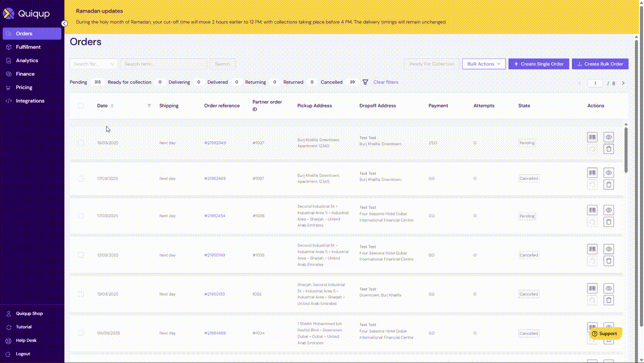This screenshot has width=644, height=363.
Task: View order #21982469 using the eye icon
Action: click(x=609, y=173)
